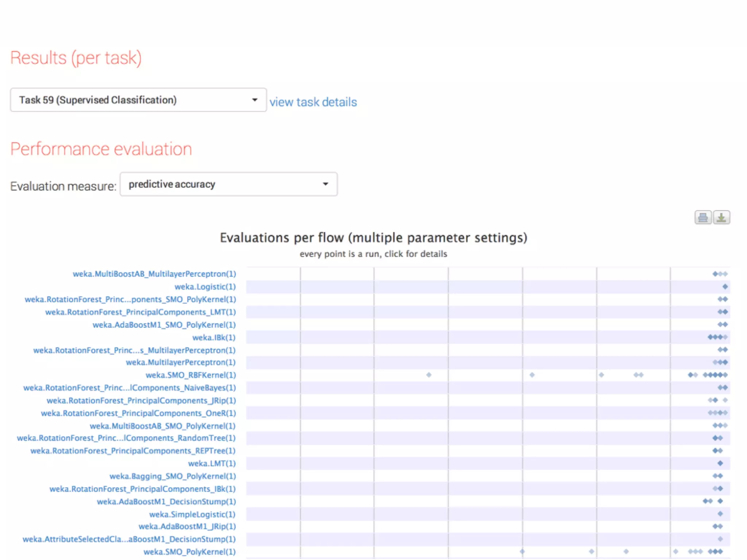Click the weka.MultilayerPerceptron(1) flow label

[181, 362]
